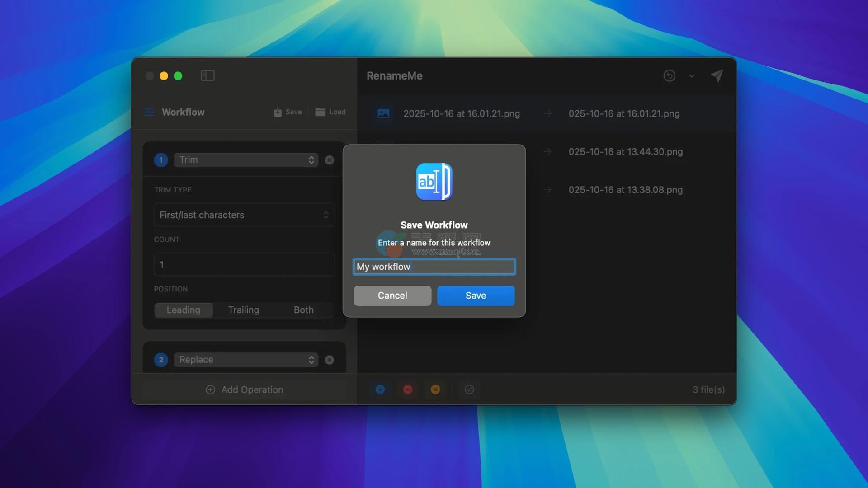Image resolution: width=868 pixels, height=488 pixels.
Task: Open the Replace operation dropdown
Action: [246, 360]
